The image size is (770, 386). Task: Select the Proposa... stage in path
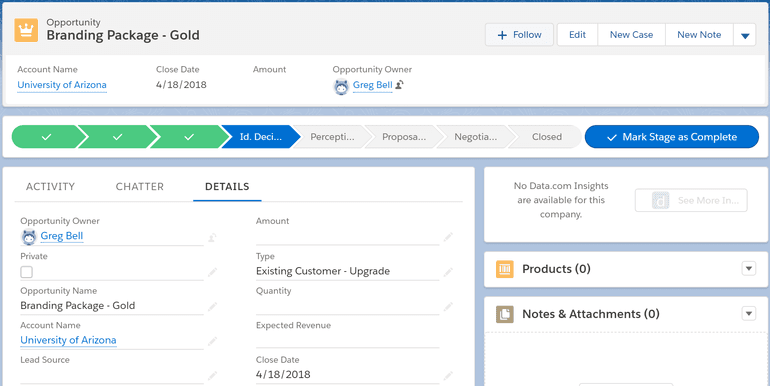click(404, 137)
